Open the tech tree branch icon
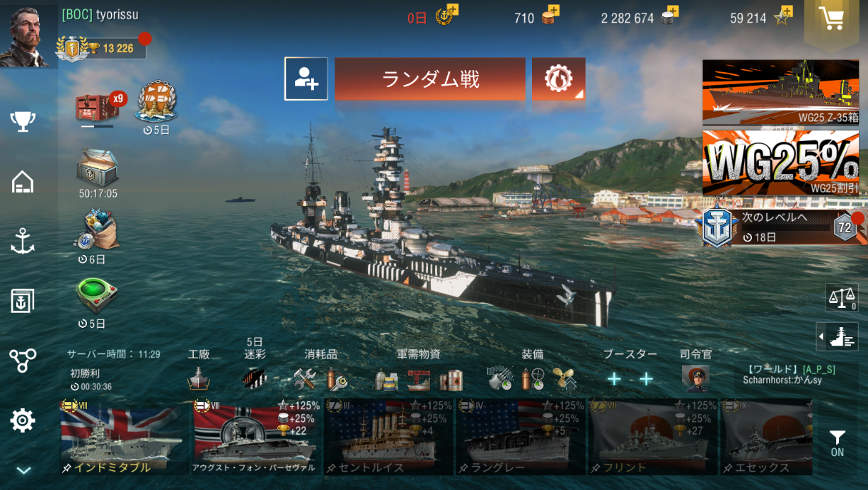The width and height of the screenshot is (868, 490). pyautogui.click(x=23, y=360)
